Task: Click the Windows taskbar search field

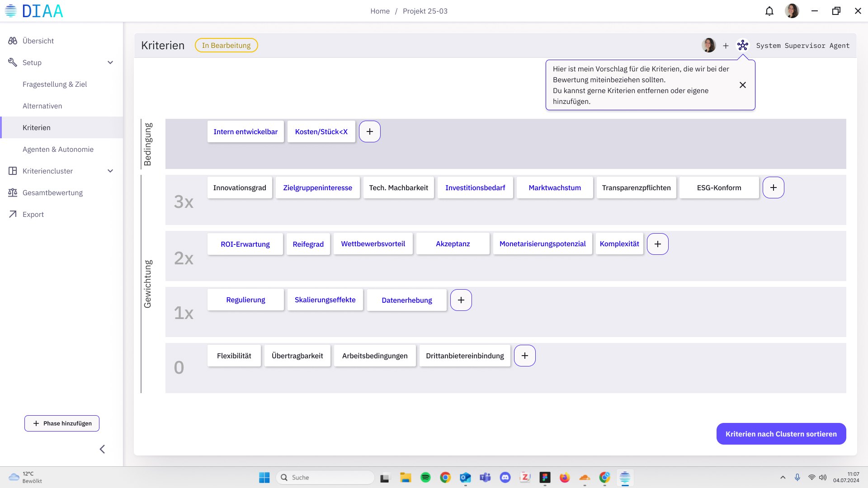Action: click(325, 477)
